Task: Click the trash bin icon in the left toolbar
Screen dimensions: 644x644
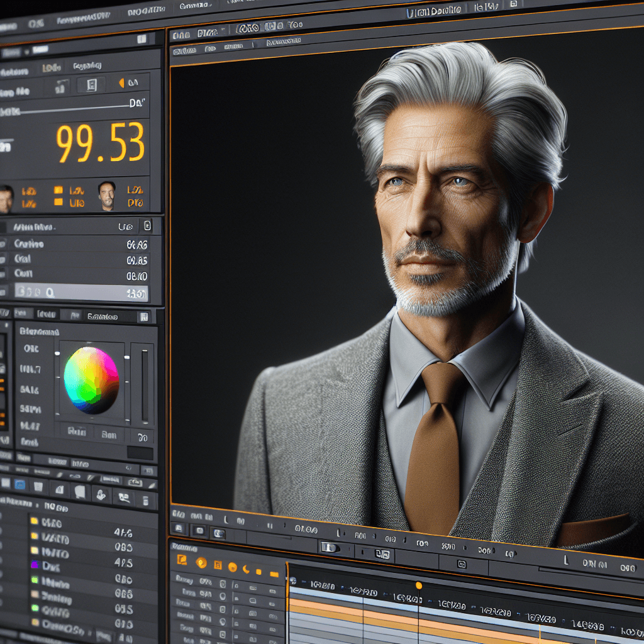Action: click(38, 487)
